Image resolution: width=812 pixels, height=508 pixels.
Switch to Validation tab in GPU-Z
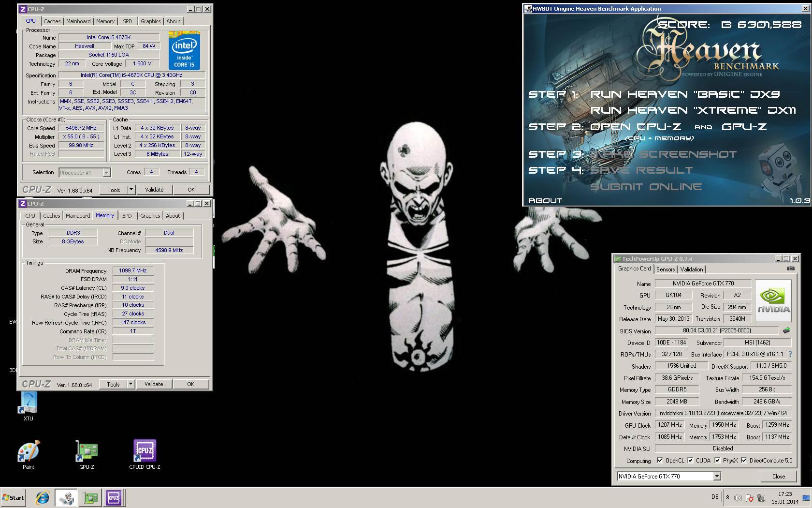(692, 269)
